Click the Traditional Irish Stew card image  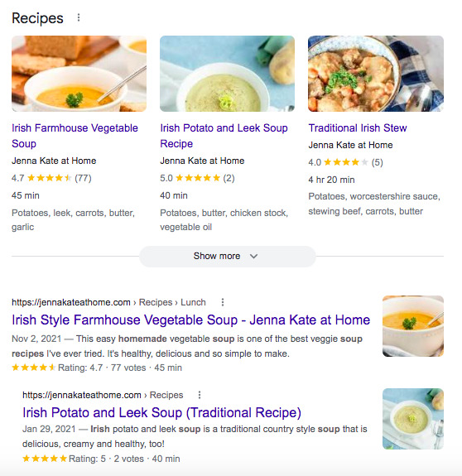376,74
